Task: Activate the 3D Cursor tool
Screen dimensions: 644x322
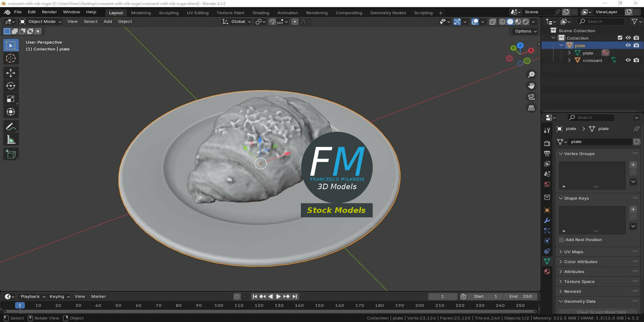Action: click(x=11, y=58)
